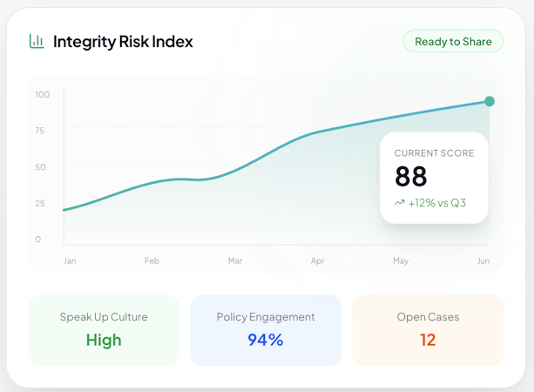Open the Speak Up Culture card
The height and width of the screenshot is (392, 534).
point(104,330)
